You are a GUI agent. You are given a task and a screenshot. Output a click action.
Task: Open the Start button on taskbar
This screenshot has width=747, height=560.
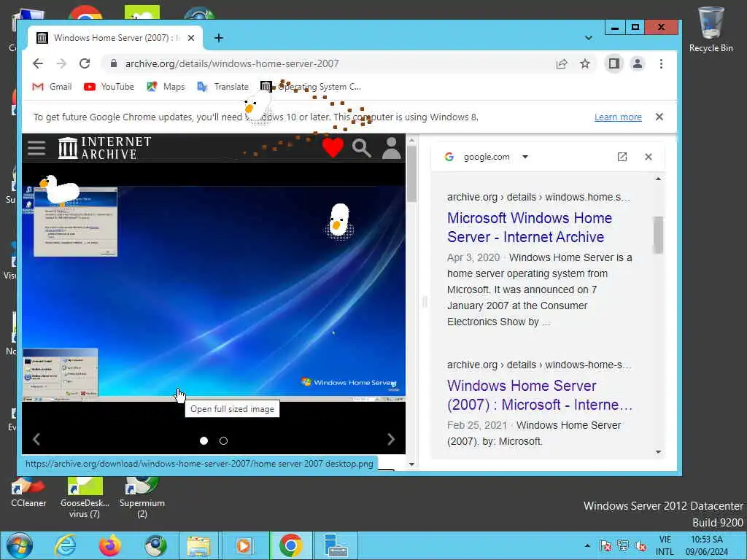click(19, 545)
